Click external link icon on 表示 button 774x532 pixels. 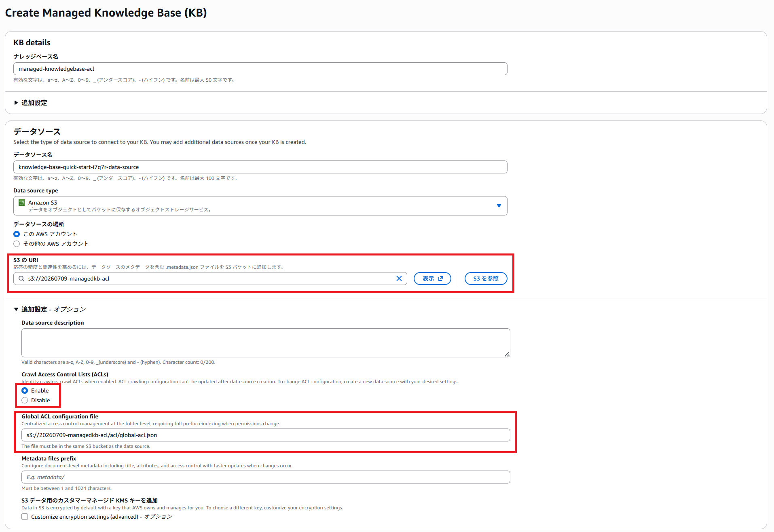pyautogui.click(x=441, y=279)
